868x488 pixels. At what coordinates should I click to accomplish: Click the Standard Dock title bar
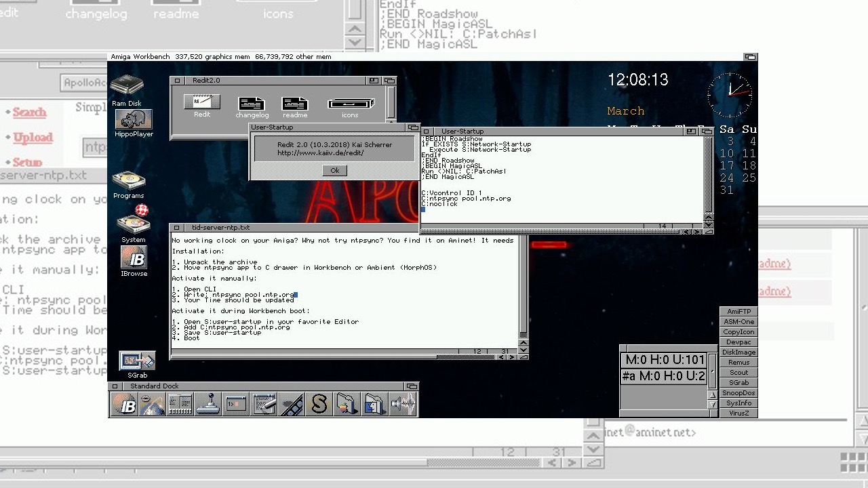[x=264, y=386]
